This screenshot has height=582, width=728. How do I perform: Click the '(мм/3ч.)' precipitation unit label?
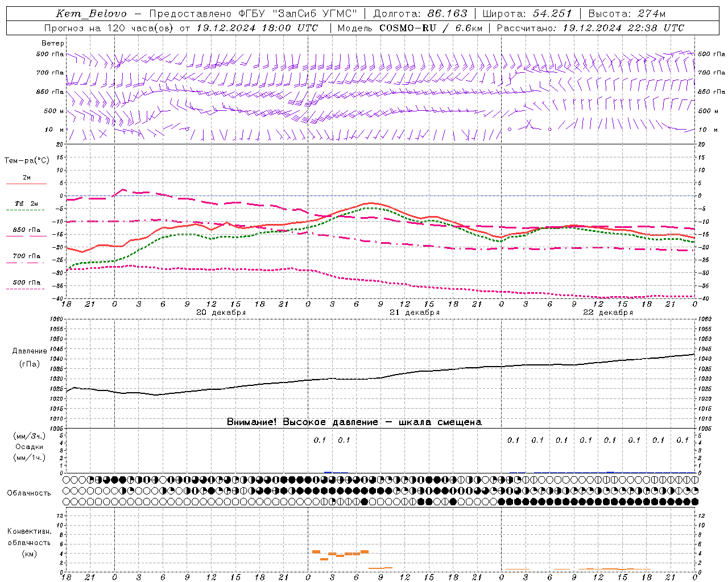click(x=30, y=436)
